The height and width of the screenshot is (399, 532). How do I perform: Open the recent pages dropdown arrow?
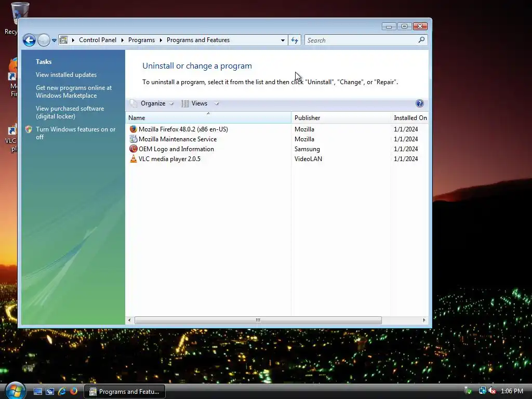coord(54,41)
